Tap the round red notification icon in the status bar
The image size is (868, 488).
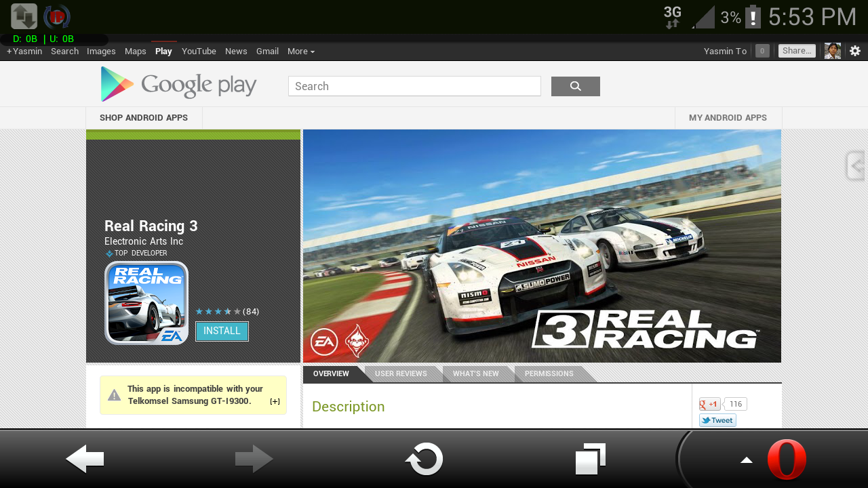tap(57, 16)
